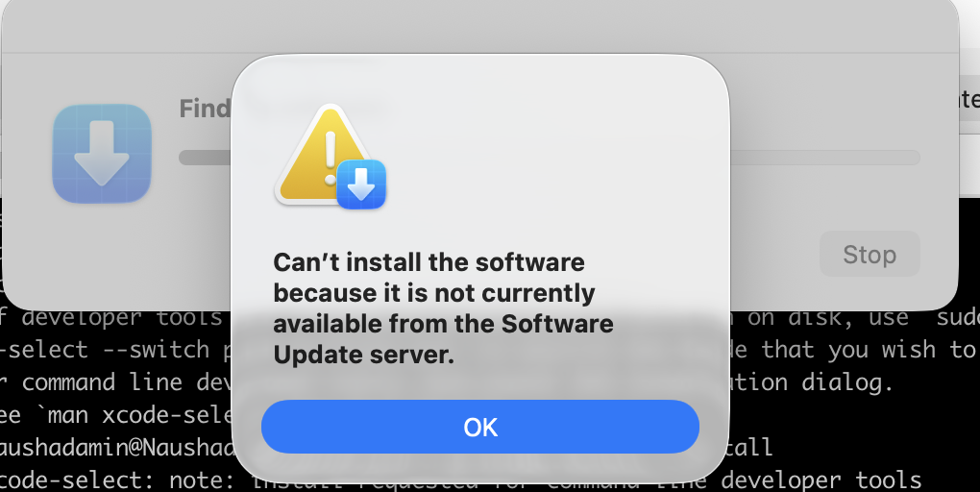The width and height of the screenshot is (980, 492).
Task: Dismiss the error dialog with OK
Action: (480, 427)
